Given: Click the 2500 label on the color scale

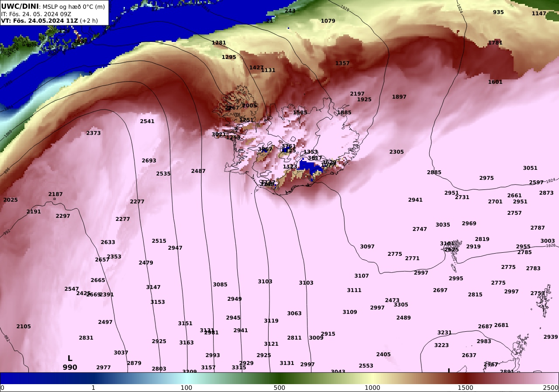Looking at the screenshot, I should pyautogui.click(x=551, y=388).
